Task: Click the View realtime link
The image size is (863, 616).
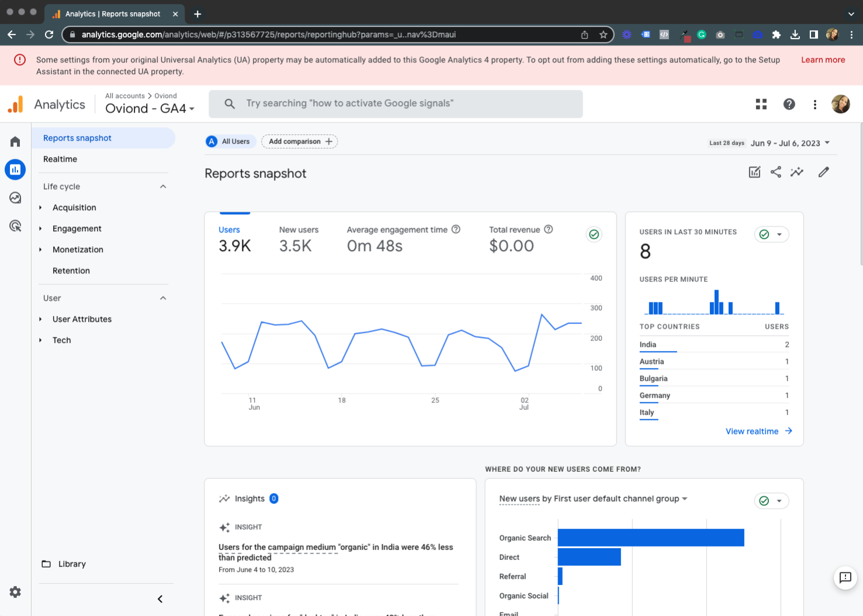Action: [x=752, y=431]
